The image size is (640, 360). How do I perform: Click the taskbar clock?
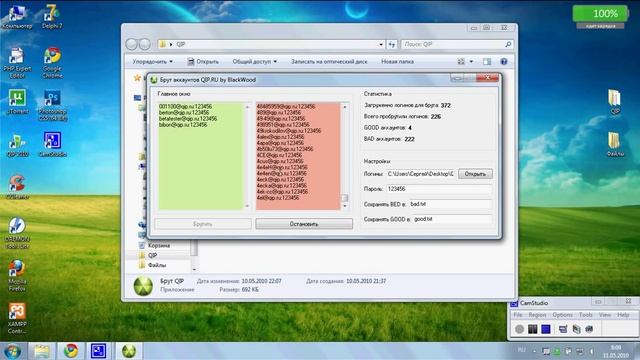616,351
